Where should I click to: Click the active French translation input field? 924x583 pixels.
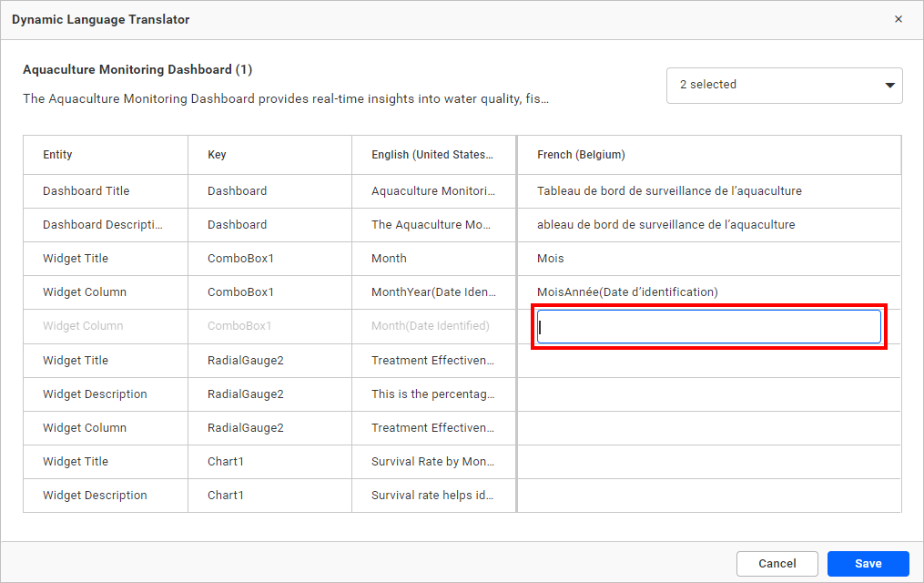708,327
